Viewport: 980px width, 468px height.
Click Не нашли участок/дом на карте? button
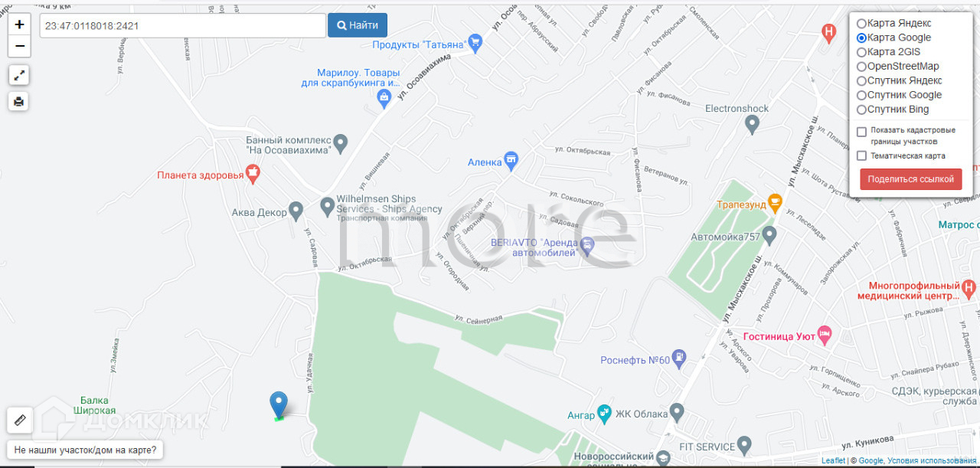point(85,450)
